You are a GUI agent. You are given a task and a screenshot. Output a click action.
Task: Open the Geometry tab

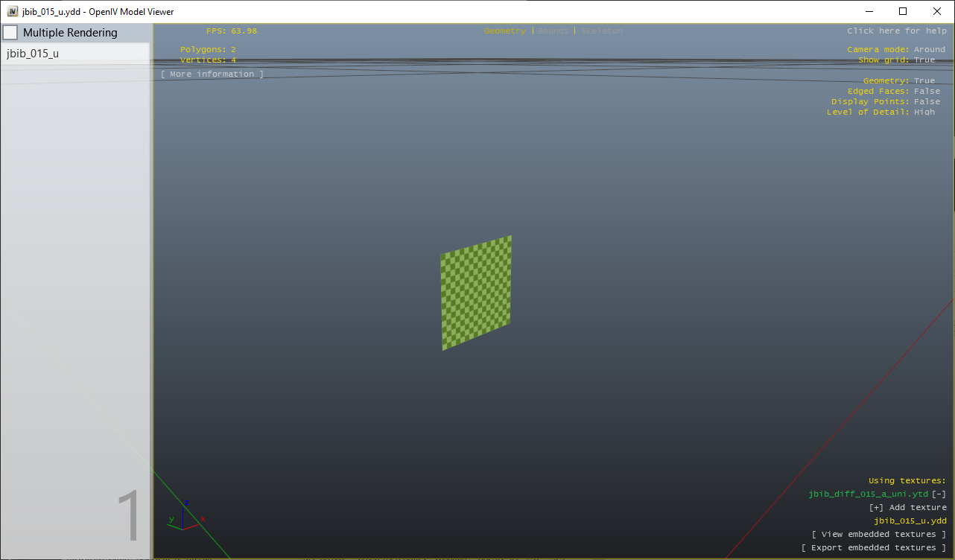click(x=504, y=31)
